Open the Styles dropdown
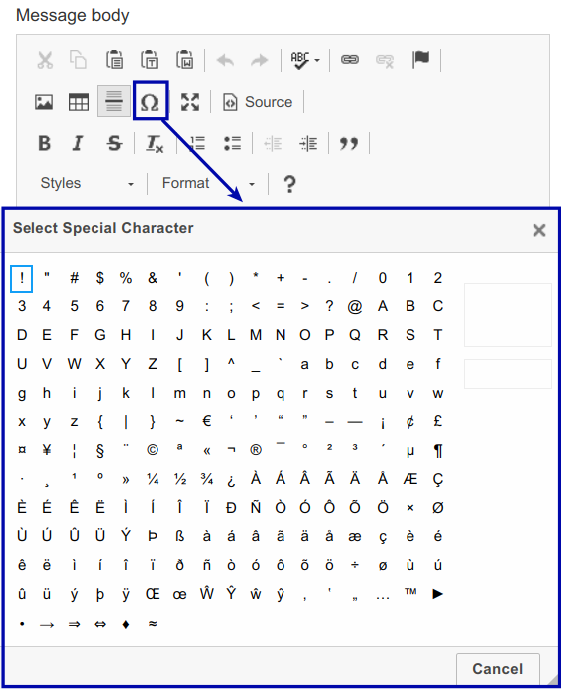Image resolution: width=561 pixels, height=689 pixels. pos(87,183)
